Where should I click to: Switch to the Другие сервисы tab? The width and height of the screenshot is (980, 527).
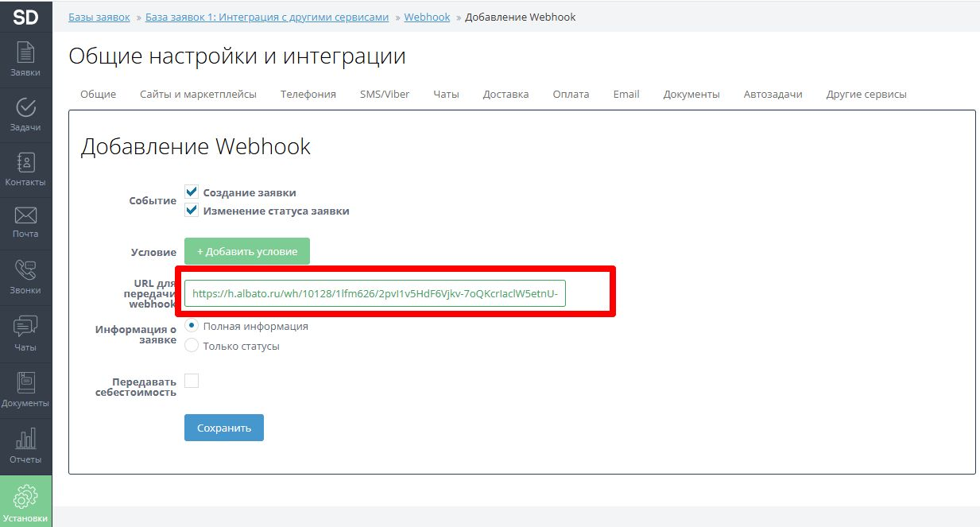866,94
